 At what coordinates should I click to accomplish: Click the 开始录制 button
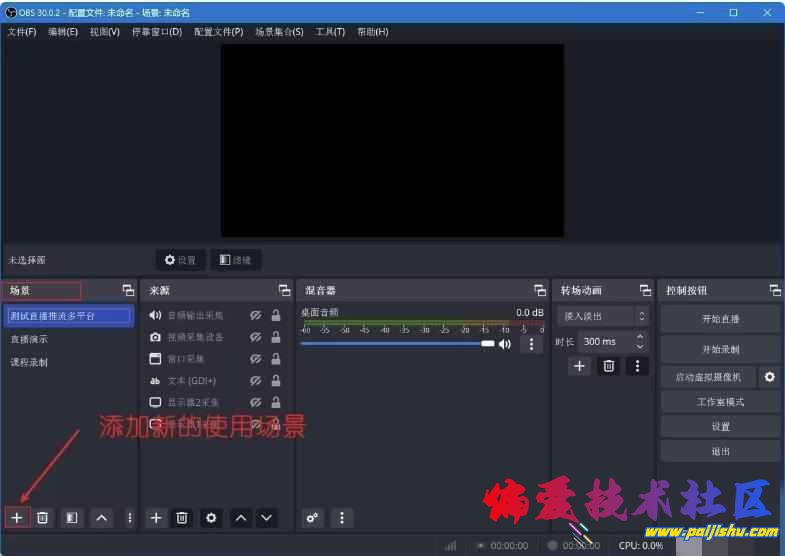tap(720, 349)
